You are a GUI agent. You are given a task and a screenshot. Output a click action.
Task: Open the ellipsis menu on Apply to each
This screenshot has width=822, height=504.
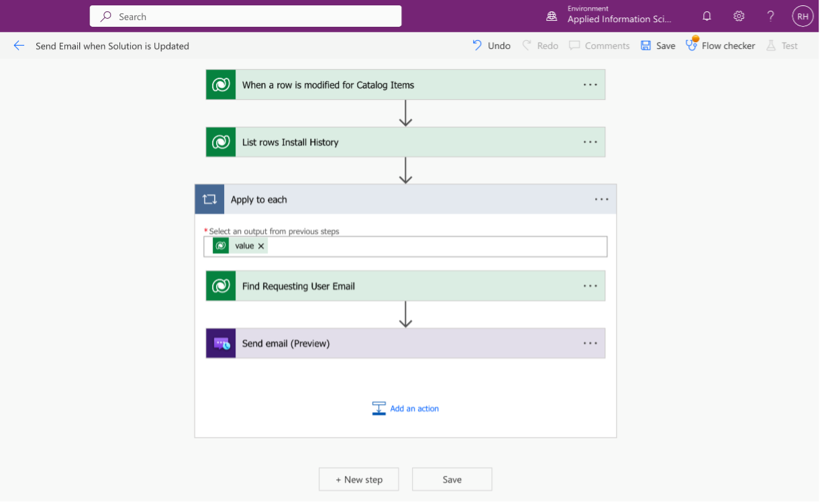[601, 199]
